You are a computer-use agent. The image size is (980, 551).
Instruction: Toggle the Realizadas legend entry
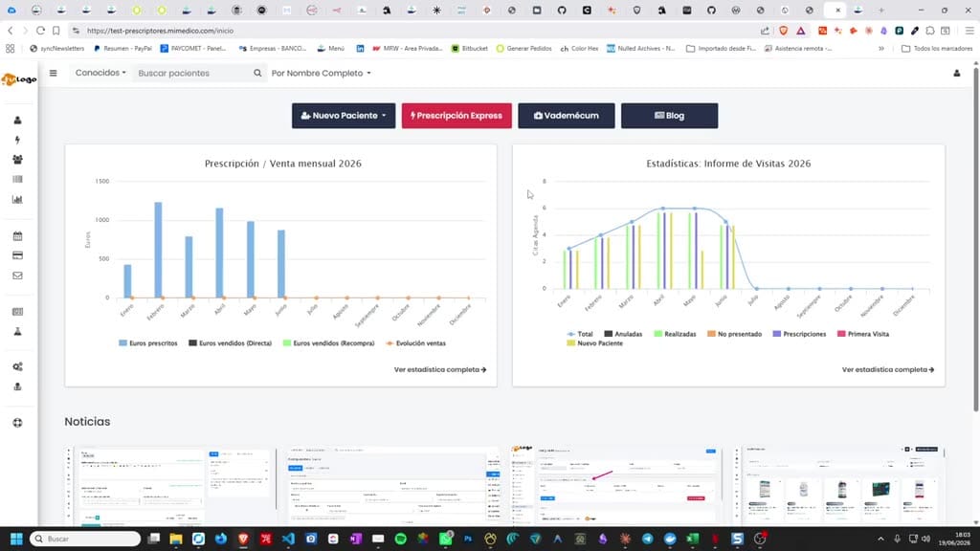[675, 334]
